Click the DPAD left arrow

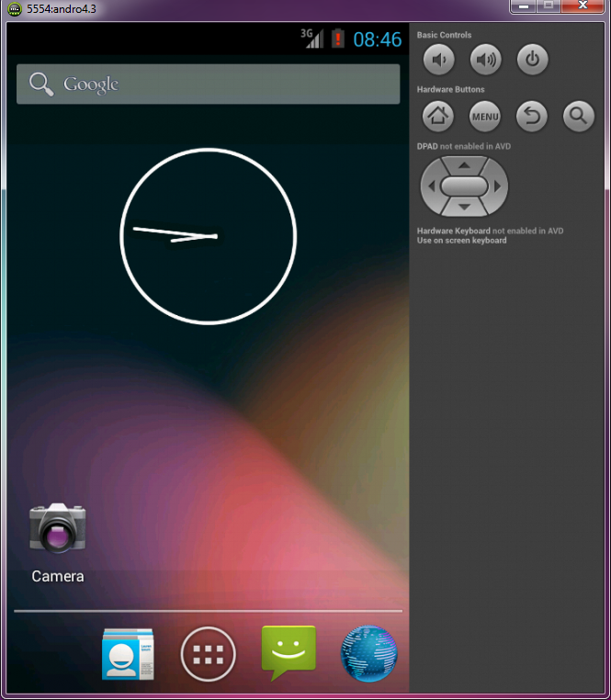pyautogui.click(x=432, y=186)
